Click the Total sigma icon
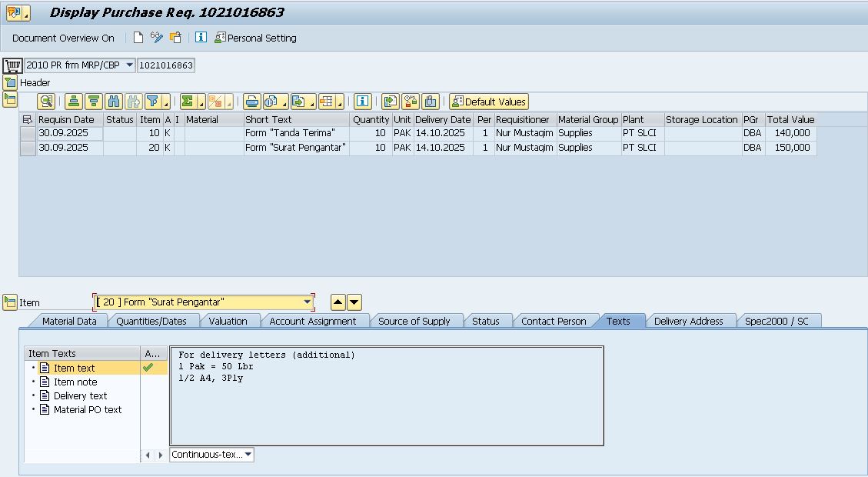Screen dimensions: 868x477 pos(188,102)
